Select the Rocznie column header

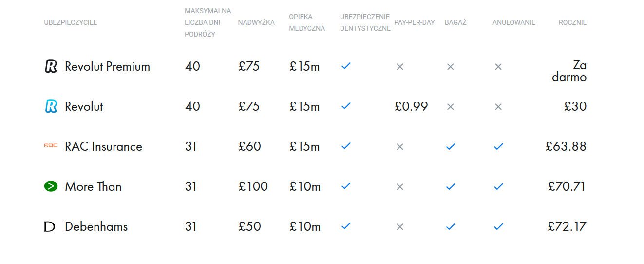point(572,22)
